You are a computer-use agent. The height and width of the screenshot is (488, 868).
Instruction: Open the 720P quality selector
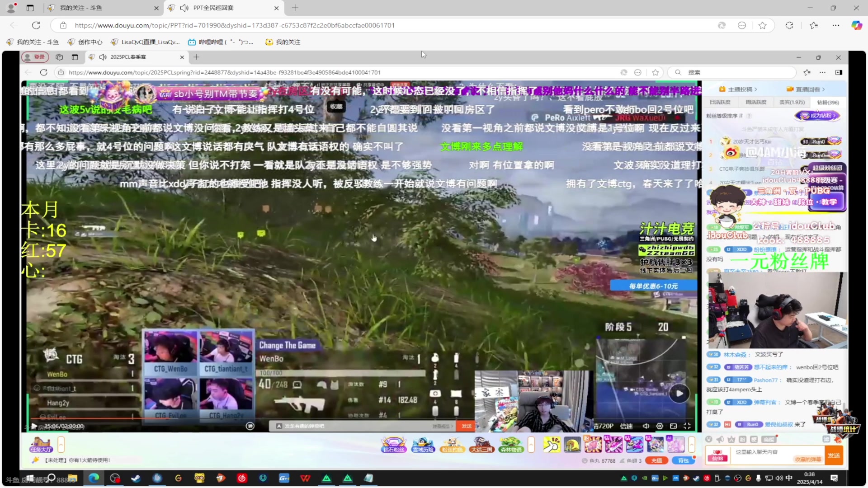[604, 426]
